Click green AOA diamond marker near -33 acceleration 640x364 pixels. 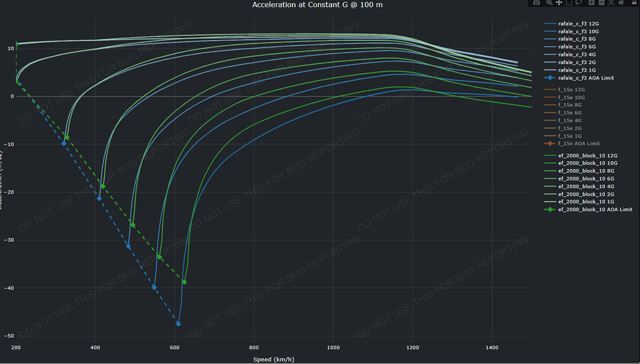click(159, 257)
